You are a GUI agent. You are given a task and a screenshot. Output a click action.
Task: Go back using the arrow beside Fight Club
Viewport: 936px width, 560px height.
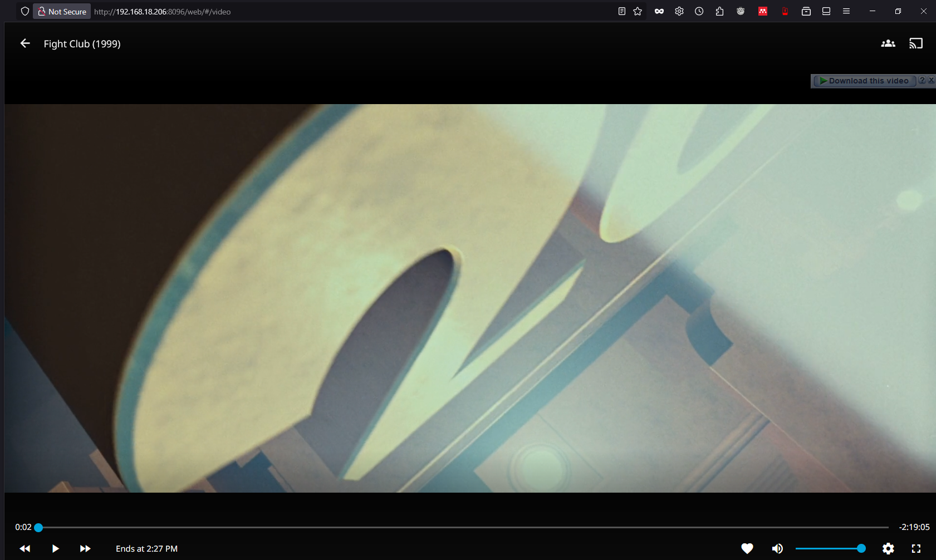25,43
